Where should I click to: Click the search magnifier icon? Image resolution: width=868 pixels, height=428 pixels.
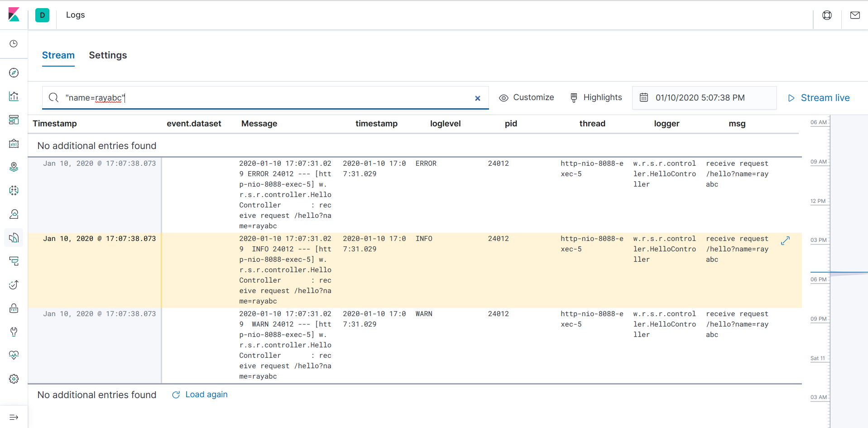(x=53, y=98)
